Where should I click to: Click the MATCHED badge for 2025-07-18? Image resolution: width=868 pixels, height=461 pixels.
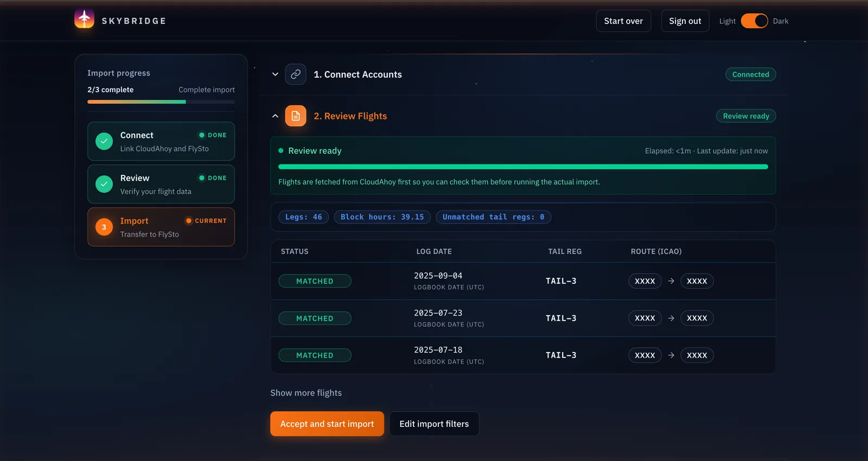pyautogui.click(x=315, y=355)
